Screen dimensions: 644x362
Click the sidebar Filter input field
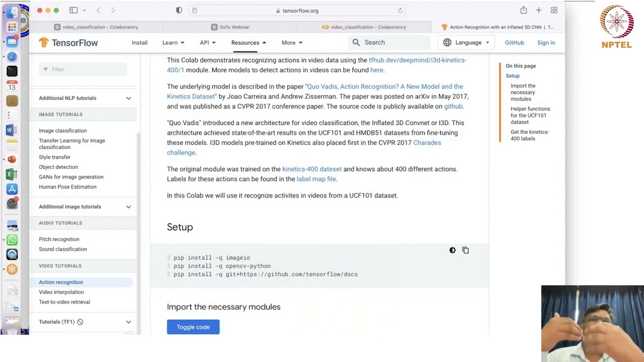click(83, 69)
